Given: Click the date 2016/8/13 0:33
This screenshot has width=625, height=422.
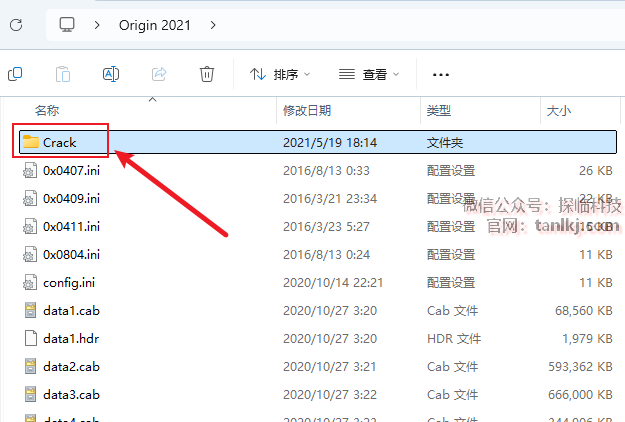Looking at the screenshot, I should [326, 171].
